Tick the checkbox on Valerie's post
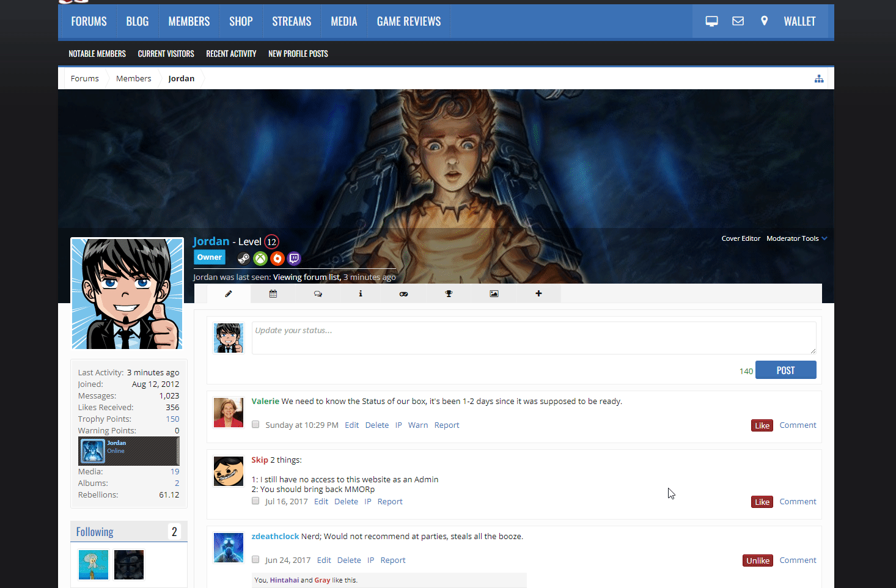This screenshot has width=896, height=588. pyautogui.click(x=255, y=424)
